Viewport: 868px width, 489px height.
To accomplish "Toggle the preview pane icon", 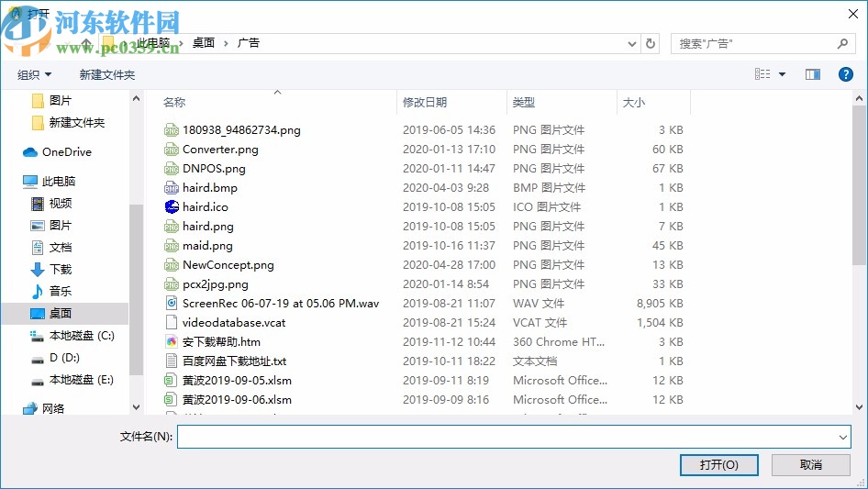I will [813, 74].
